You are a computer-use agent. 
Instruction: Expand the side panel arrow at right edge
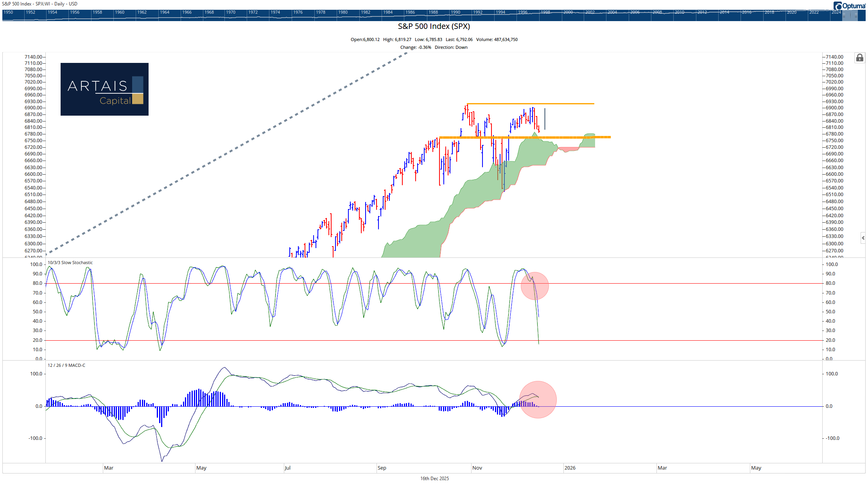pos(863,238)
